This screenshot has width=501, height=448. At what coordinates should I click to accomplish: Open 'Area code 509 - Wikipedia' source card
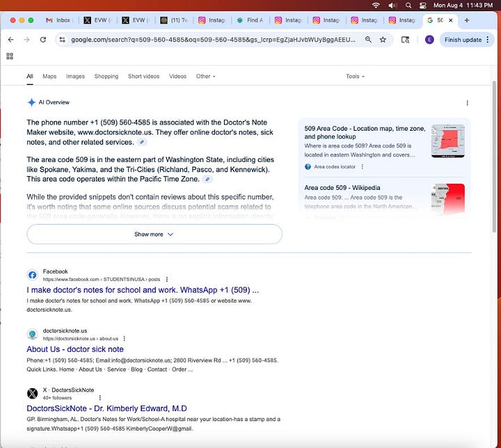(342, 188)
